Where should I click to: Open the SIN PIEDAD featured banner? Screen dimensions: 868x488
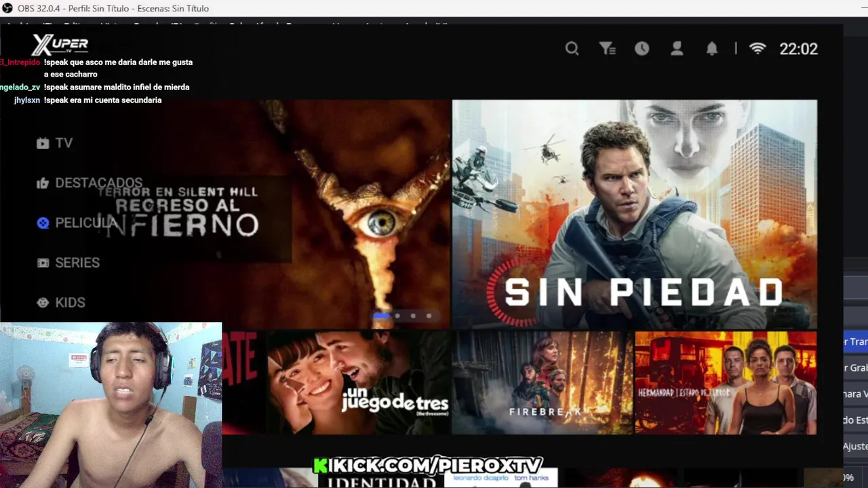[x=635, y=214]
